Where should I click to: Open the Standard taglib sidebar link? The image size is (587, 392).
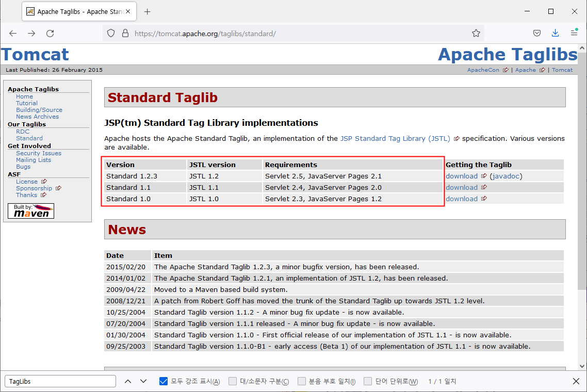tap(29, 139)
